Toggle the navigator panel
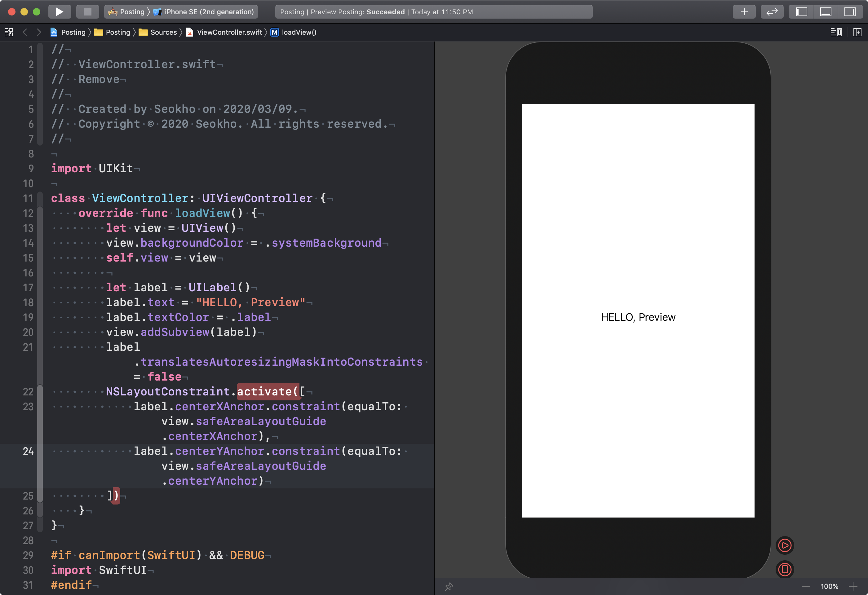Viewport: 868px width, 595px height. pyautogui.click(x=802, y=11)
